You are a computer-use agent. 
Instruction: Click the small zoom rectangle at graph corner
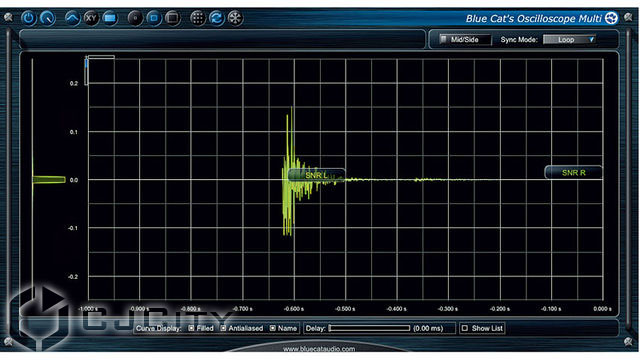click(x=100, y=57)
